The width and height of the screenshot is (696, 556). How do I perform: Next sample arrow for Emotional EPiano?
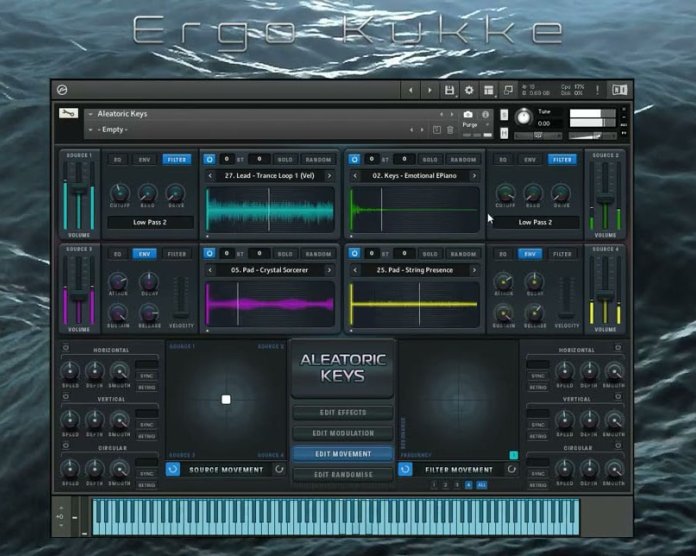(x=474, y=176)
